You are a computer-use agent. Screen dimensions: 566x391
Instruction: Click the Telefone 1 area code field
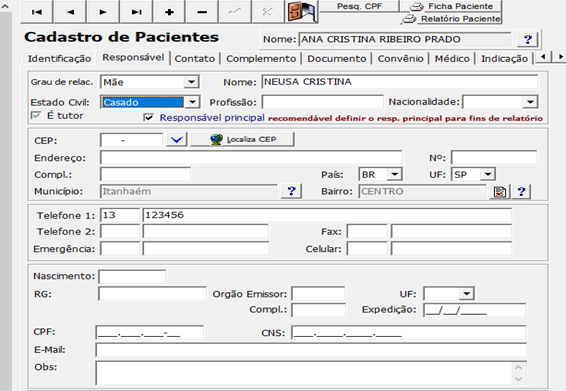pyautogui.click(x=120, y=215)
